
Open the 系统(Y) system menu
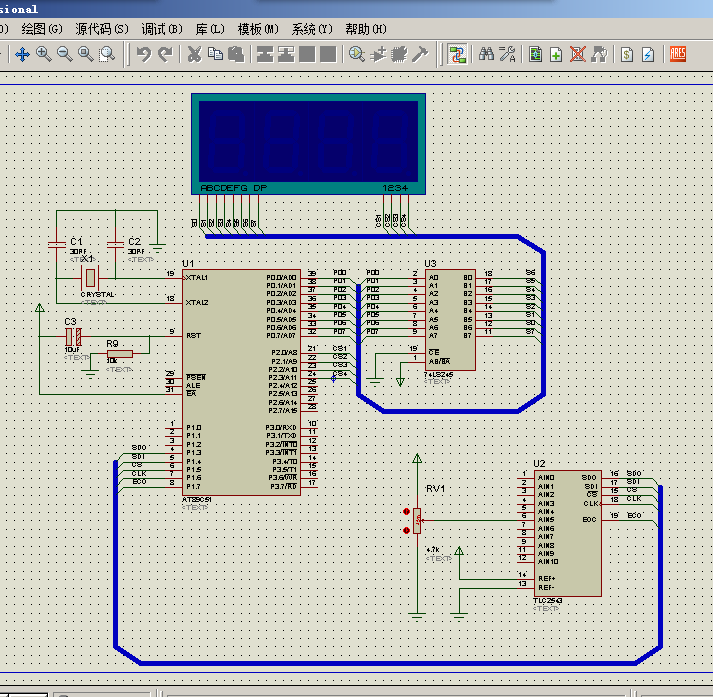pos(312,30)
